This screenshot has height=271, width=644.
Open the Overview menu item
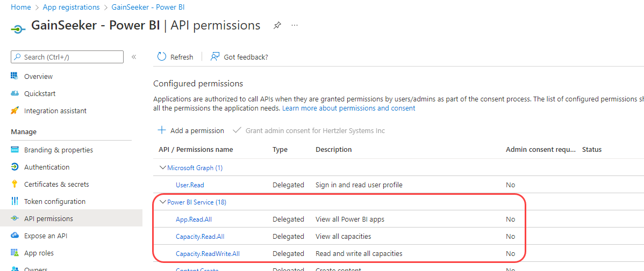pos(38,76)
